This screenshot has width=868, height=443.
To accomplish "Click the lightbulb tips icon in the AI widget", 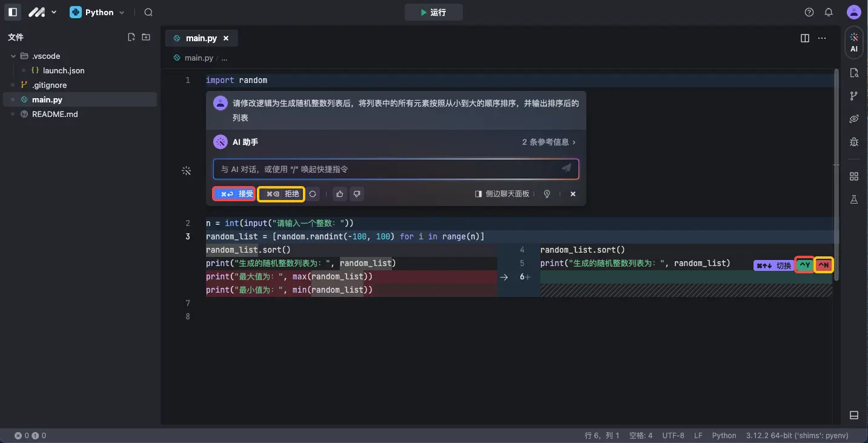I will click(547, 194).
